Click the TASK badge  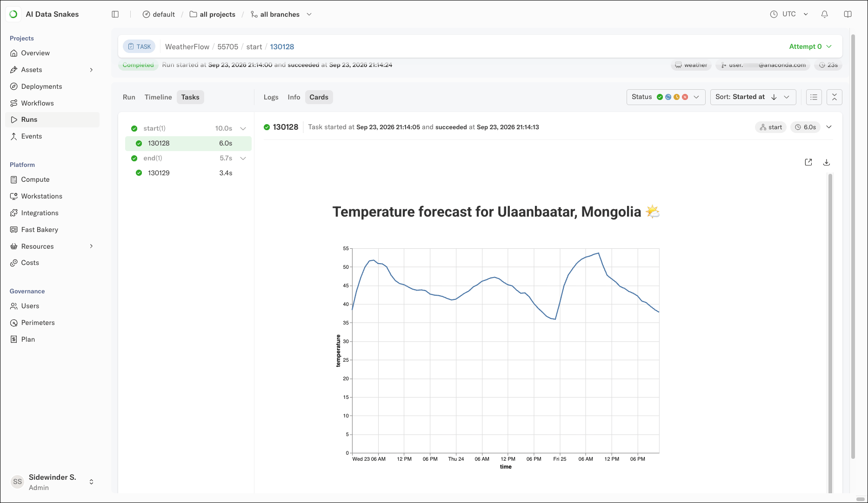point(139,46)
